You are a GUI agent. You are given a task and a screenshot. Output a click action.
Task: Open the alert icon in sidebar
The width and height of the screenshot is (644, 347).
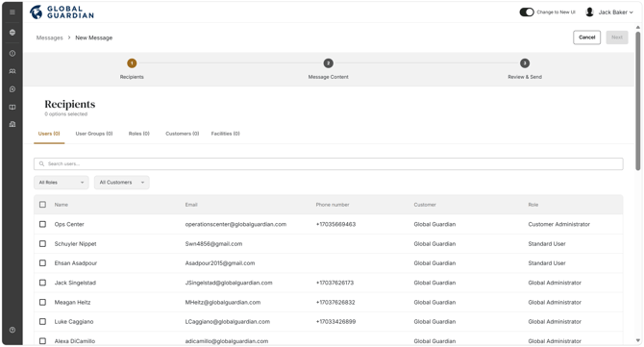(12, 54)
